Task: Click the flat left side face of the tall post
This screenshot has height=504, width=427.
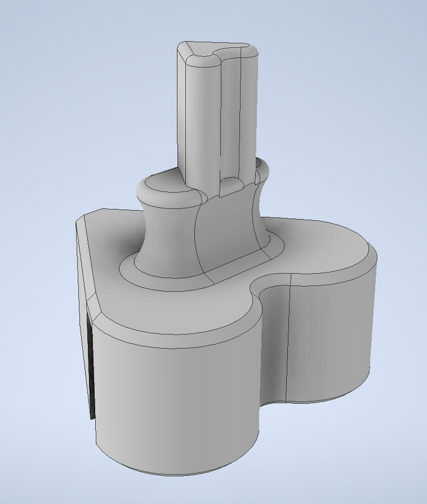Action: 182,113
